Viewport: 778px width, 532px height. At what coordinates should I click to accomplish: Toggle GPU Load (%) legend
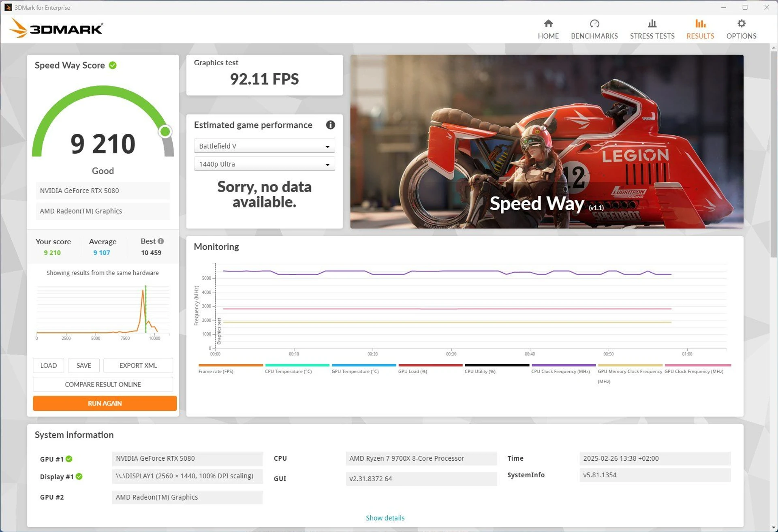click(x=430, y=368)
